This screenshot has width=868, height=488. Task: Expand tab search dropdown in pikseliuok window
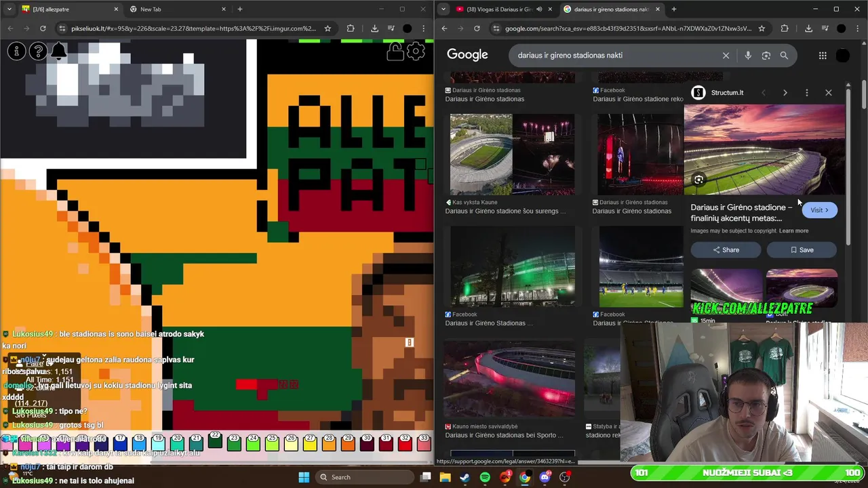point(9,9)
